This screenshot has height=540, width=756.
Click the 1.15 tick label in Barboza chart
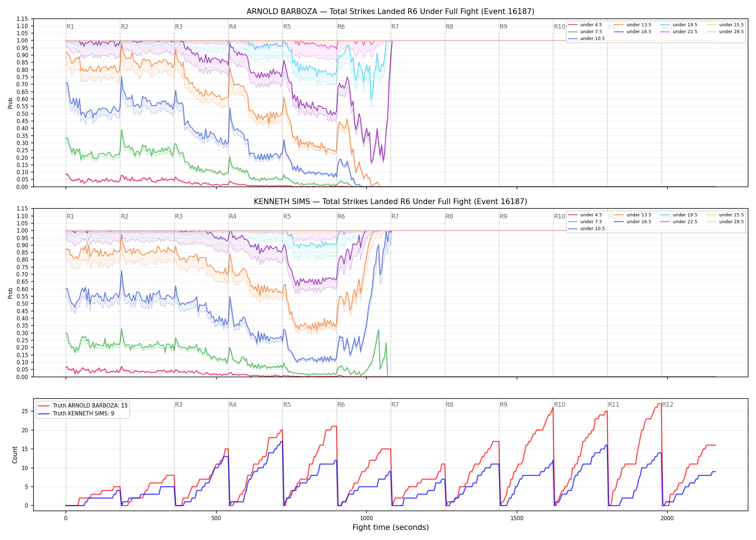click(22, 19)
